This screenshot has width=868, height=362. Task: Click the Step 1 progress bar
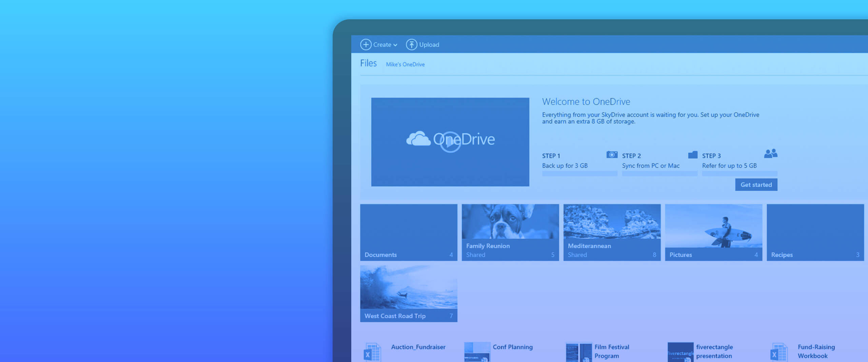579,174
